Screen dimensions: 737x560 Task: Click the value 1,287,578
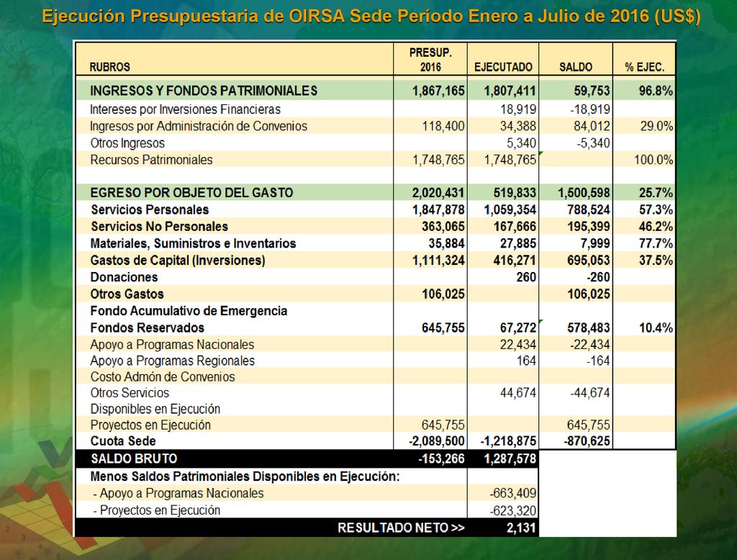pyautogui.click(x=510, y=459)
